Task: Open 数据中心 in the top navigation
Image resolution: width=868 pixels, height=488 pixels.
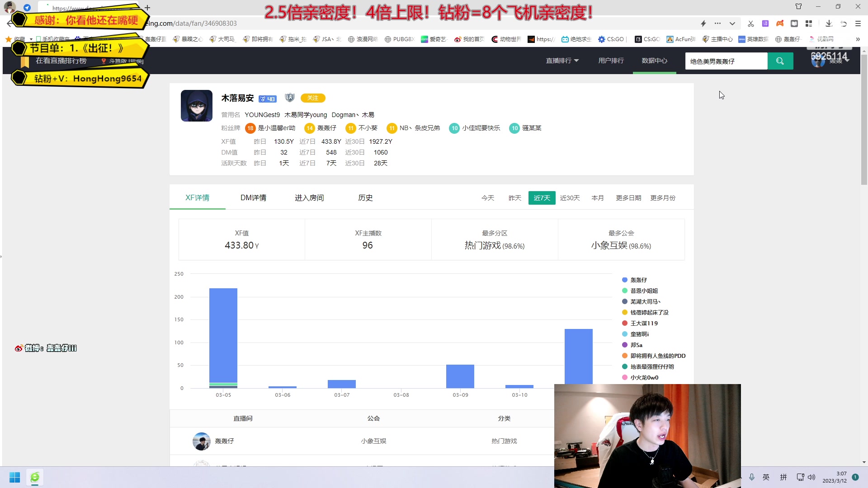Action: (x=655, y=61)
